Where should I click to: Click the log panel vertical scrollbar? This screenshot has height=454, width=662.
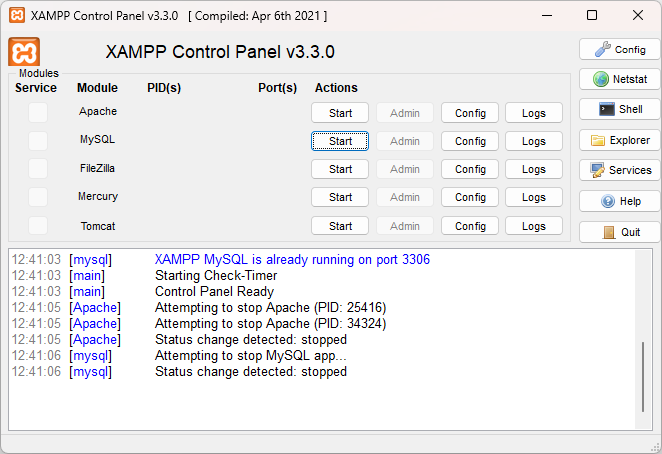point(643,375)
